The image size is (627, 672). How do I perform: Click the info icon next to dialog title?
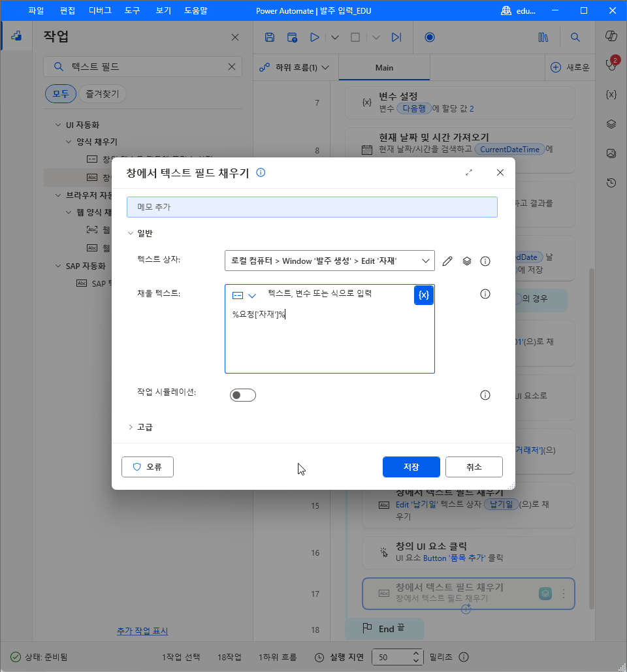[x=261, y=172]
